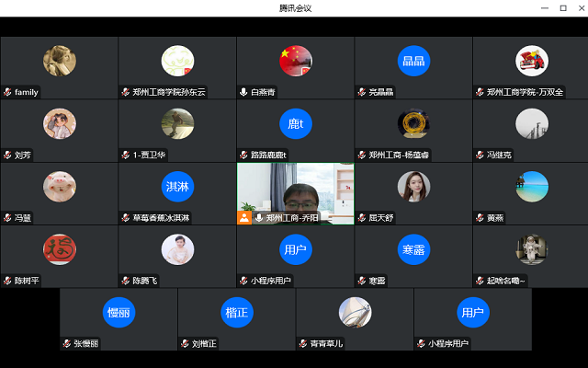This screenshot has height=368, width=588.
Task: Click the muted mic icon beside 陈树平
Action: 7,281
